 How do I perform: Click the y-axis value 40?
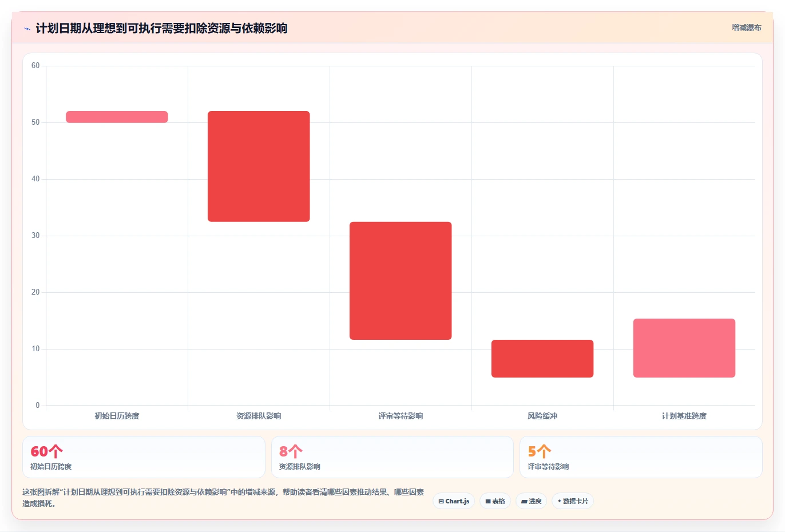click(x=35, y=179)
